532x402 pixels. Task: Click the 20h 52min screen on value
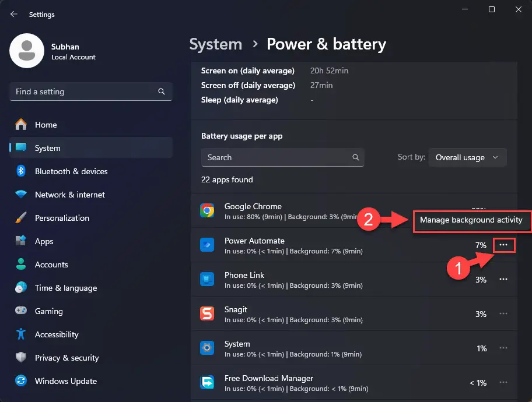(x=329, y=70)
